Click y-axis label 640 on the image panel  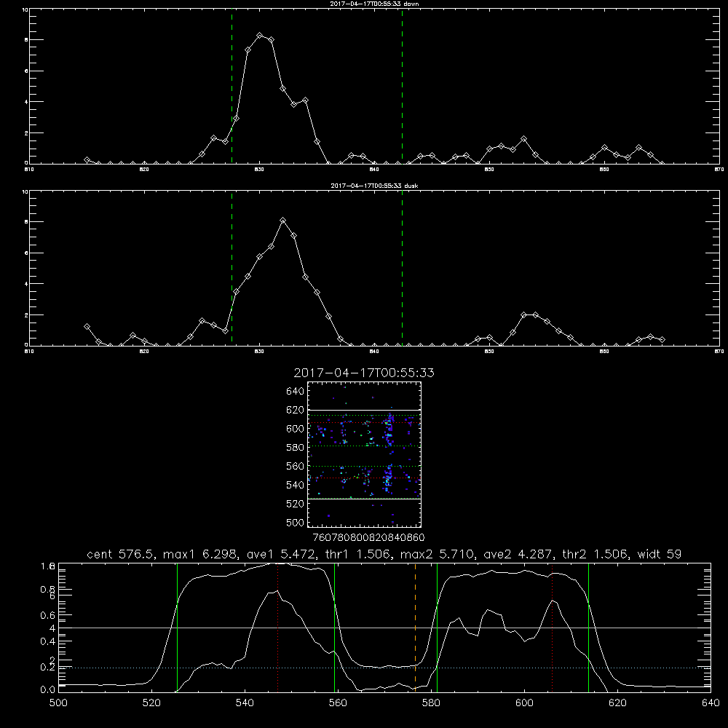coord(296,392)
